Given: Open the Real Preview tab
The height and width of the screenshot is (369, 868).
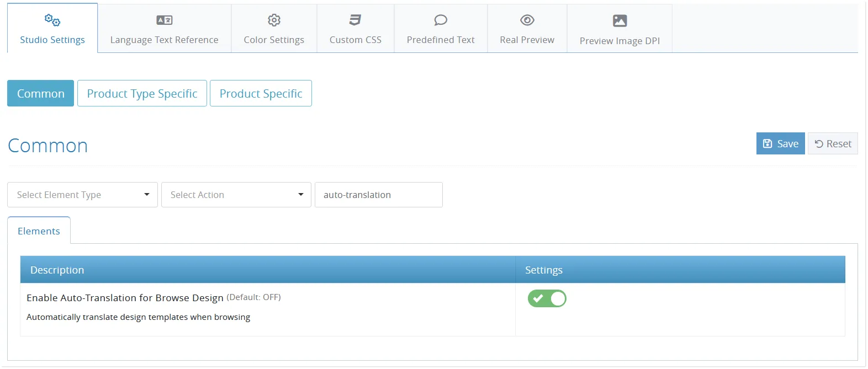Looking at the screenshot, I should 527,29.
